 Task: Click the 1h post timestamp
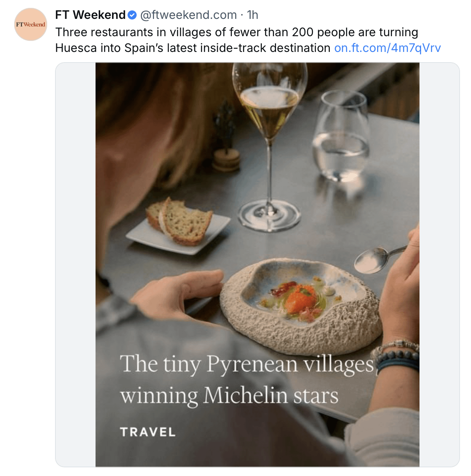(252, 15)
